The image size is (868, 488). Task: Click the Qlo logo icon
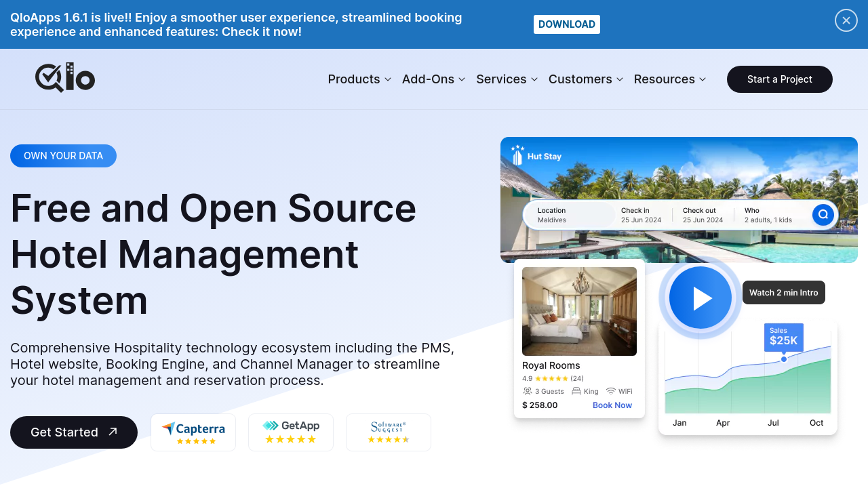[65, 78]
